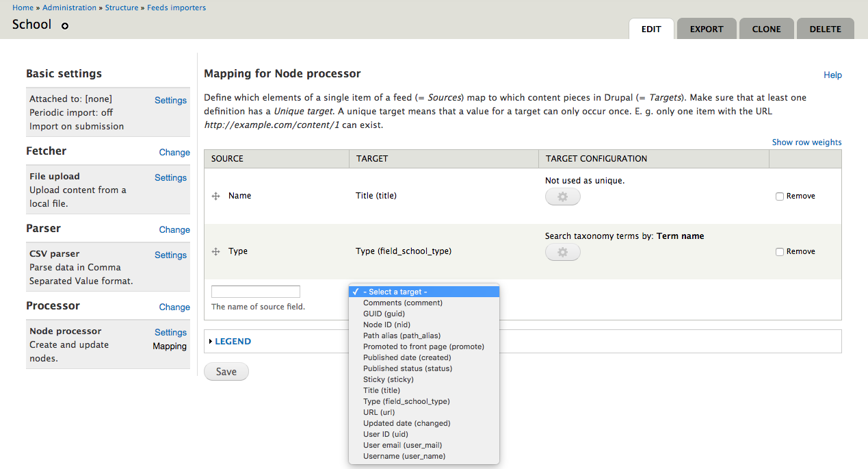Screen dimensions: 868x469
Task: Select URL (url) target option
Action: 424,412
